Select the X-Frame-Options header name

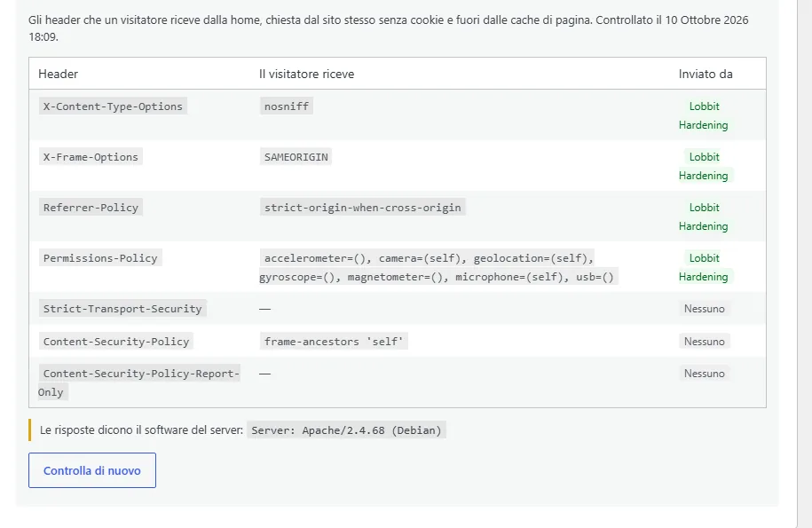point(91,157)
